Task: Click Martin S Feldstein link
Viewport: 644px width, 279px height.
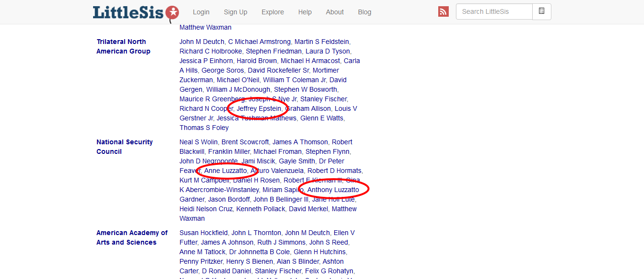Action: coord(322,42)
